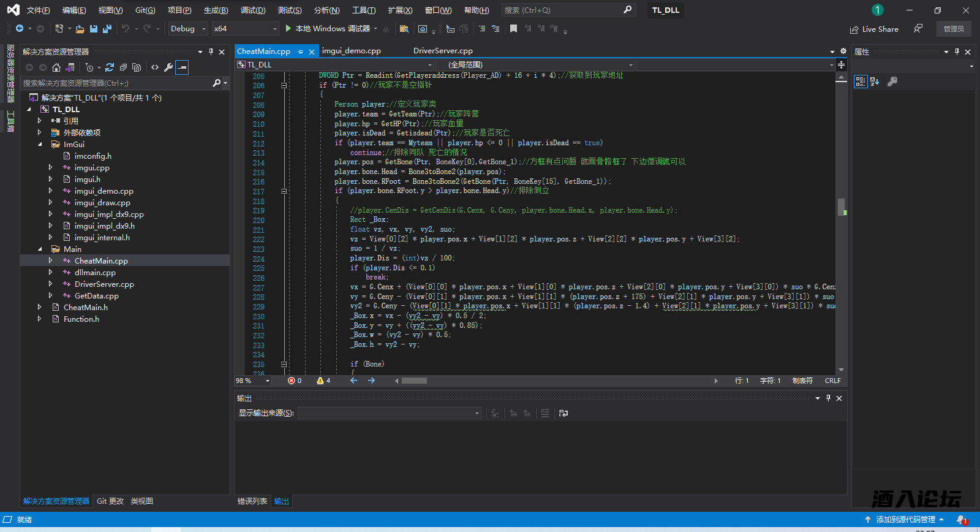Show all files icon in Solution Explorer
The image size is (980, 532).
click(137, 67)
